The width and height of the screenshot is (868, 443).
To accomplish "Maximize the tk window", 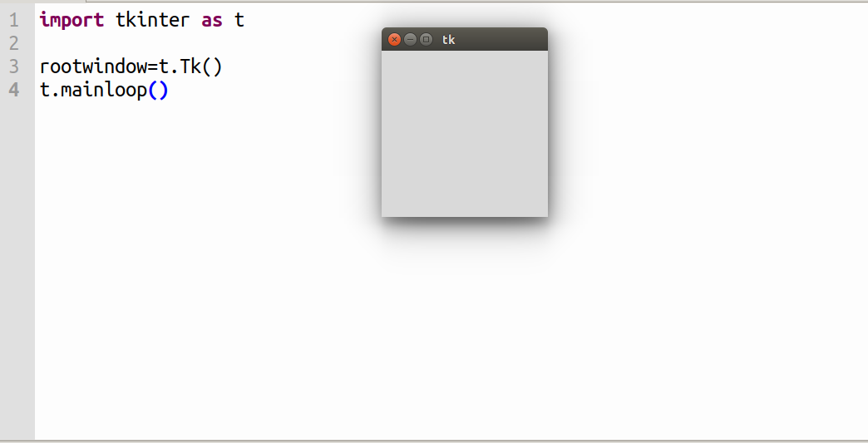I will pos(426,39).
